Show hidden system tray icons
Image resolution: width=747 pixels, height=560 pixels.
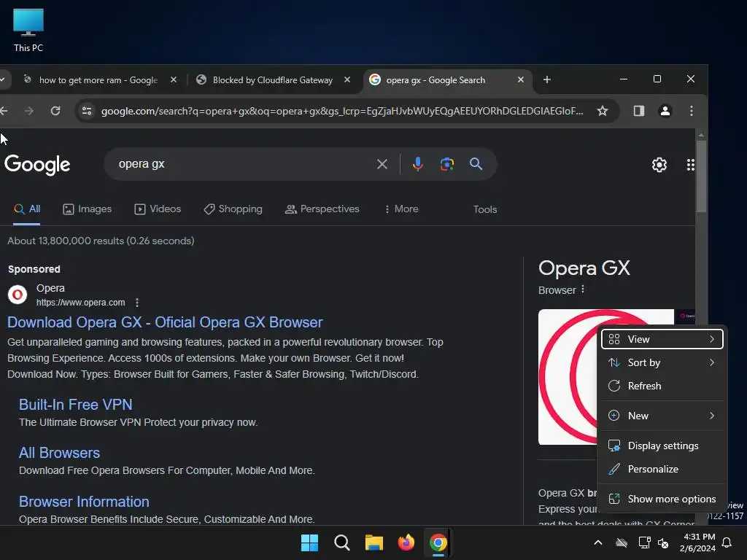tap(598, 542)
